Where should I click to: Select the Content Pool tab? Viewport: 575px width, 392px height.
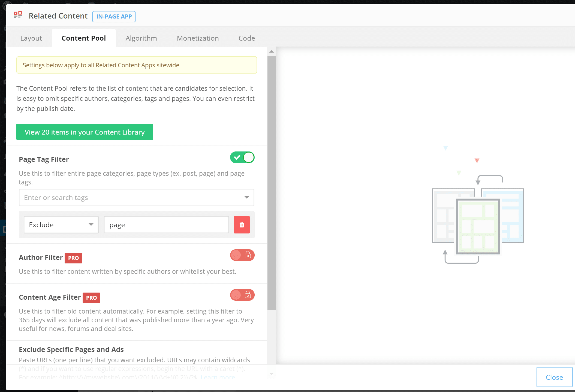pos(83,38)
